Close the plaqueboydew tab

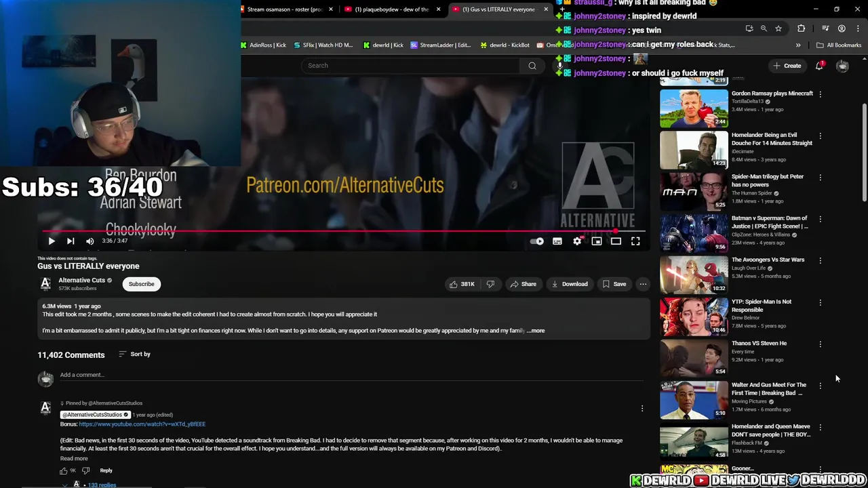(438, 9)
